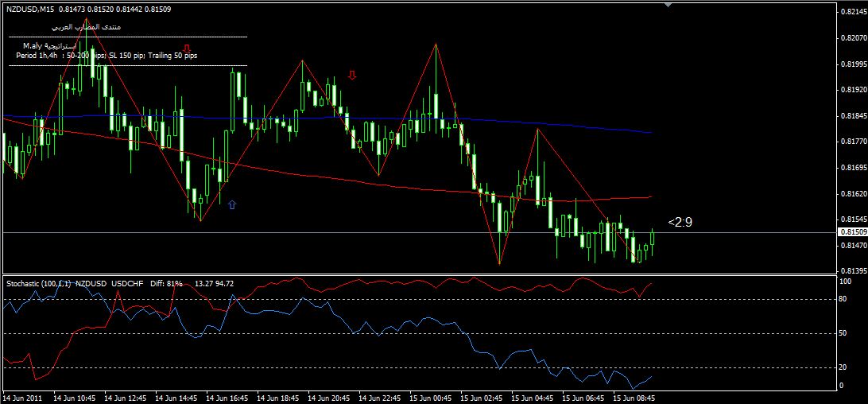The width and height of the screenshot is (868, 404).
Task: Click the '15 Jun 08:45' time label
Action: 634,398
